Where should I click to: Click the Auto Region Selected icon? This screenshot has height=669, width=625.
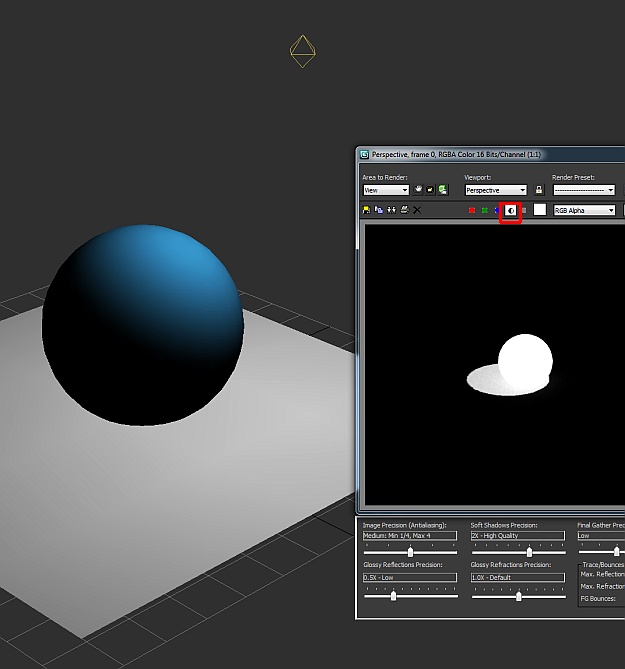(430, 189)
